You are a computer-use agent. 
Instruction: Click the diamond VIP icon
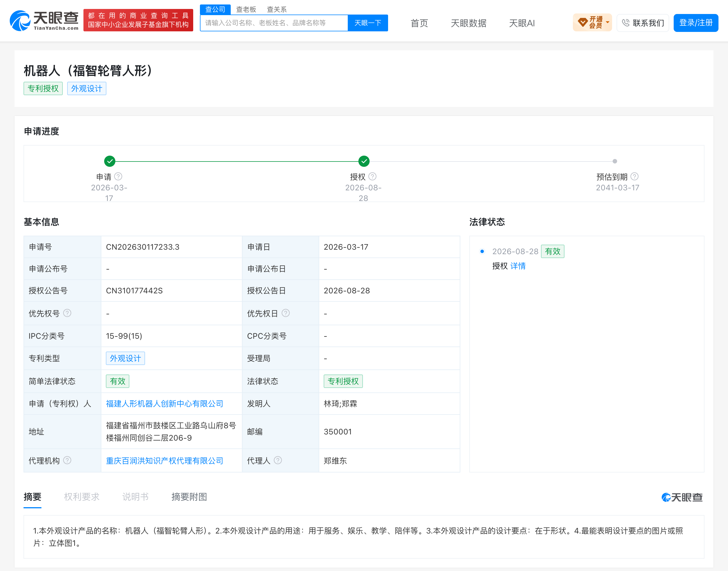[x=582, y=22]
